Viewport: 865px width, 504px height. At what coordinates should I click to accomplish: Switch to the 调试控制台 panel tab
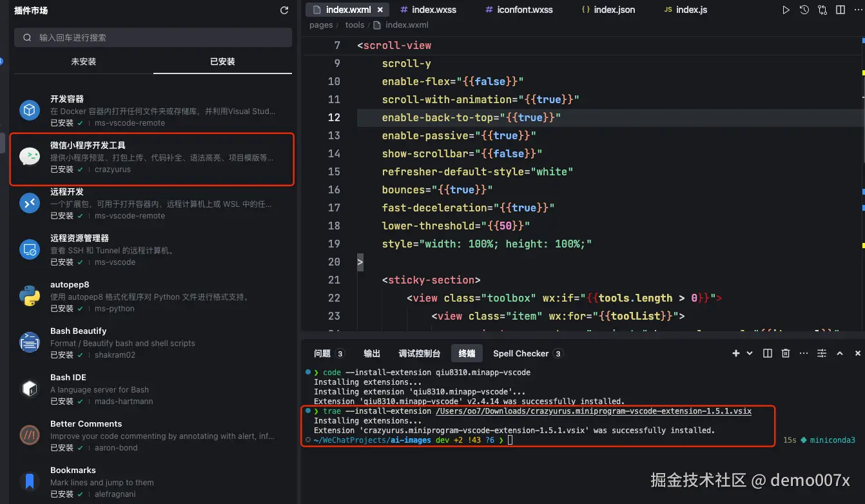click(x=419, y=353)
